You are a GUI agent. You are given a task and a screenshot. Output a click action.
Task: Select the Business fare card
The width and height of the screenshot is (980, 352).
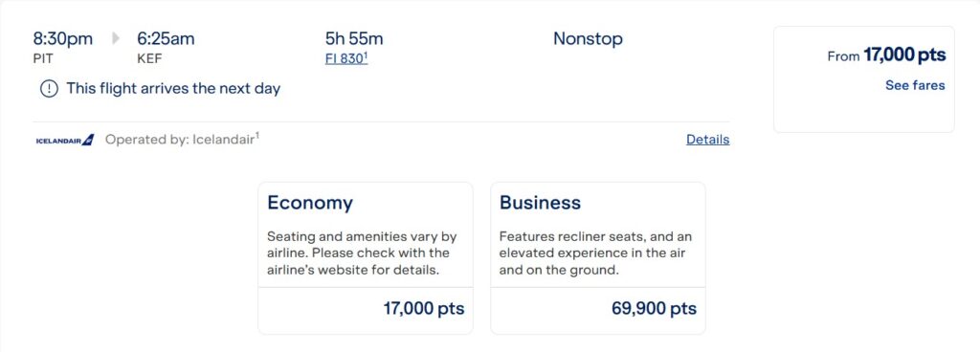598,257
